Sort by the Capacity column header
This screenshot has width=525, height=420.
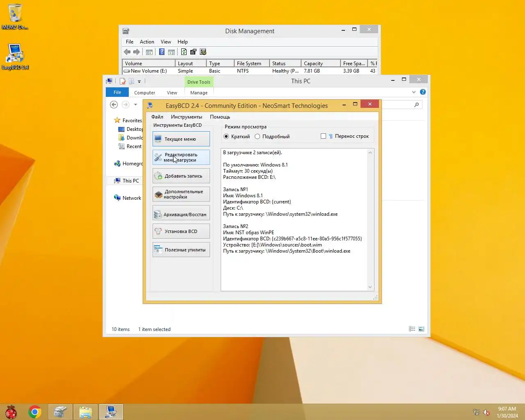321,64
